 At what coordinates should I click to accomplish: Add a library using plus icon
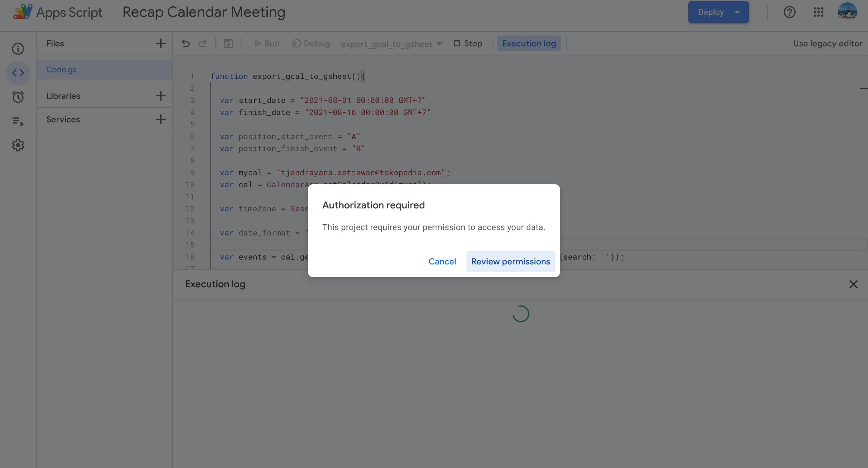[161, 96]
